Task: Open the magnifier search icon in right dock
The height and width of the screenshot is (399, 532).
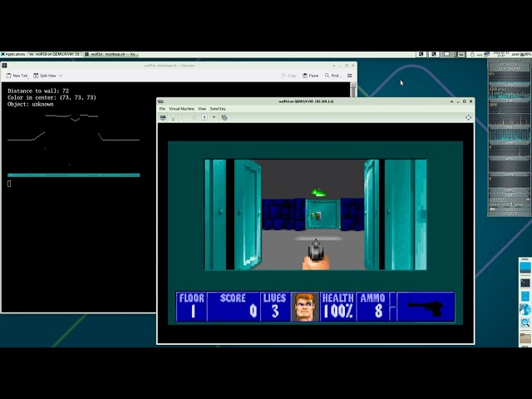Action: pos(525,323)
